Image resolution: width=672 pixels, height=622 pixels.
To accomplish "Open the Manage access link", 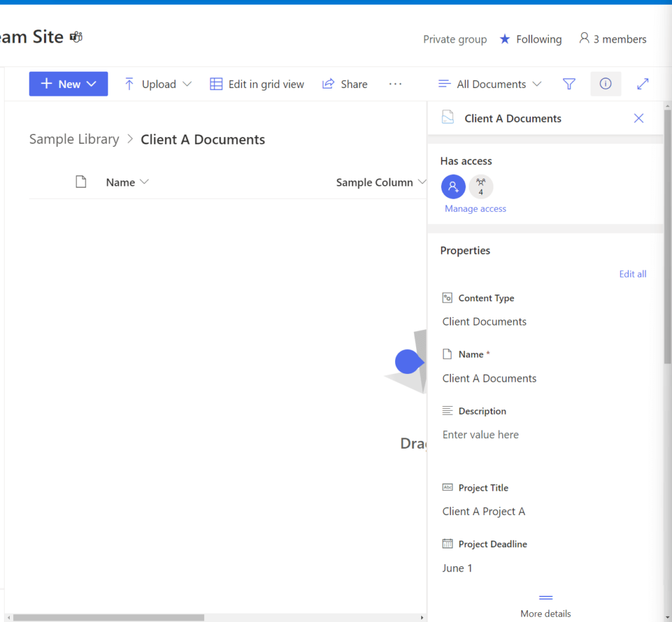I will [x=475, y=209].
